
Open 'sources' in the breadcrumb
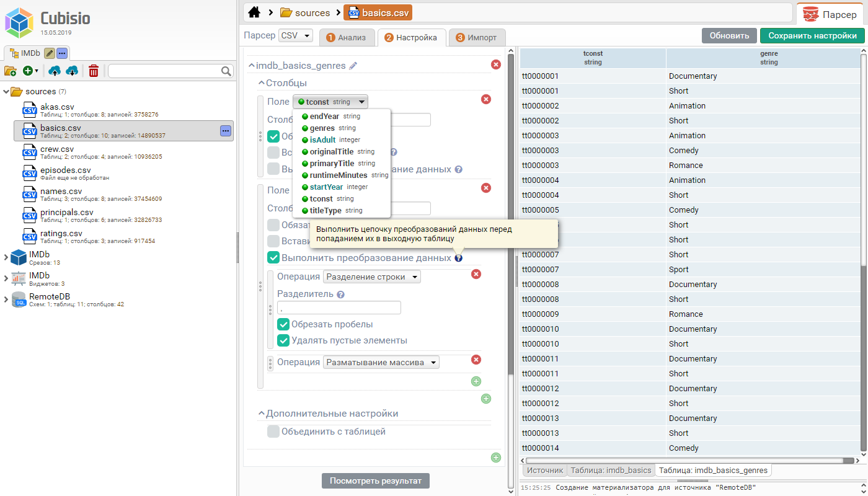click(305, 12)
